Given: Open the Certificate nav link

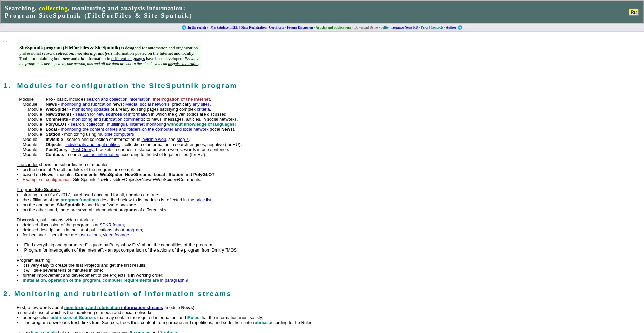Looking at the screenshot, I should click(x=276, y=27).
